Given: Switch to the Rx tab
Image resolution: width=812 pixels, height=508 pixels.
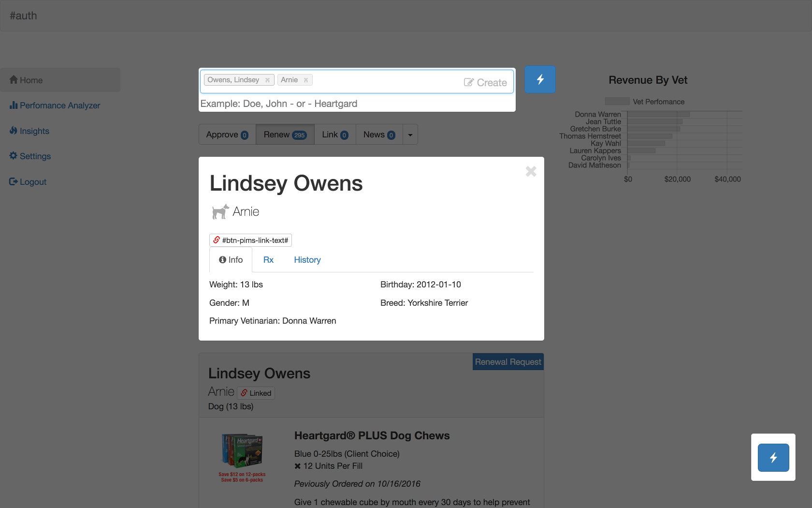Looking at the screenshot, I should 268,260.
